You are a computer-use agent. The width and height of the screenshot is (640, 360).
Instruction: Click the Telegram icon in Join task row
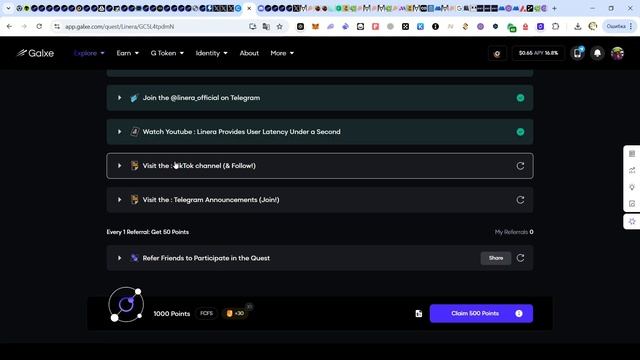point(134,98)
